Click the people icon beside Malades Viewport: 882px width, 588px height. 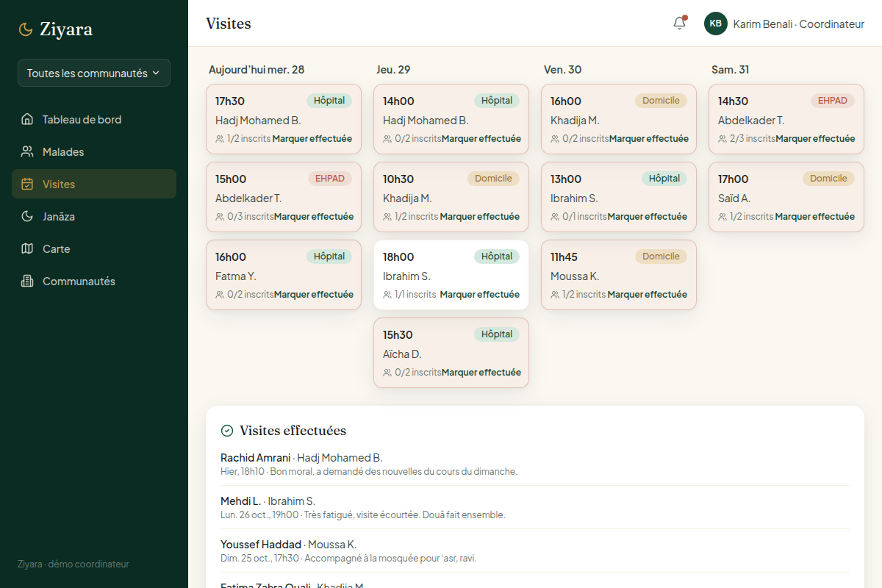click(x=27, y=151)
